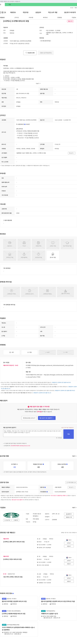This screenshot has width=77, height=644.
Task: Click the 면접 screening method box
Action: pos(30,352)
